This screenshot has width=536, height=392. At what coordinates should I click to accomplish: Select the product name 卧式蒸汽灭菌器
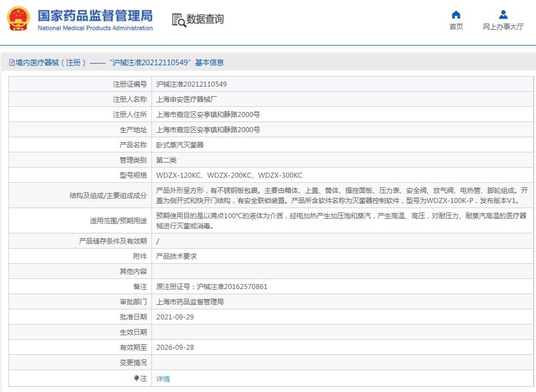pos(180,145)
